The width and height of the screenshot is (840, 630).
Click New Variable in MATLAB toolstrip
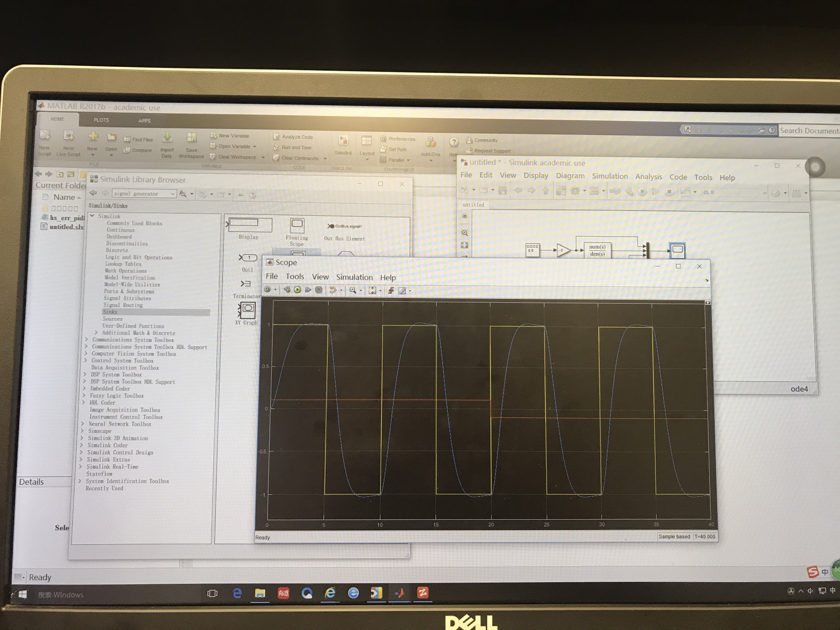coord(230,136)
